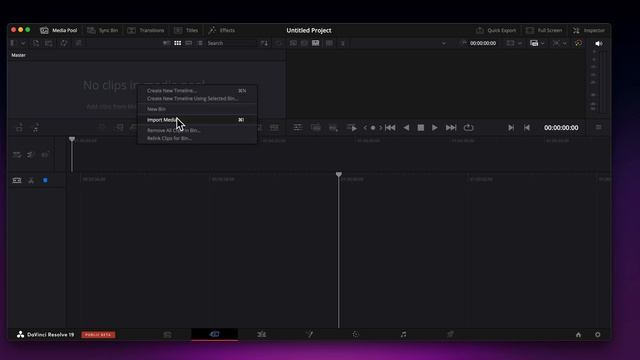Go to previous edit point
Image resolution: width=640 pixels, height=360 pixels.
click(x=527, y=128)
